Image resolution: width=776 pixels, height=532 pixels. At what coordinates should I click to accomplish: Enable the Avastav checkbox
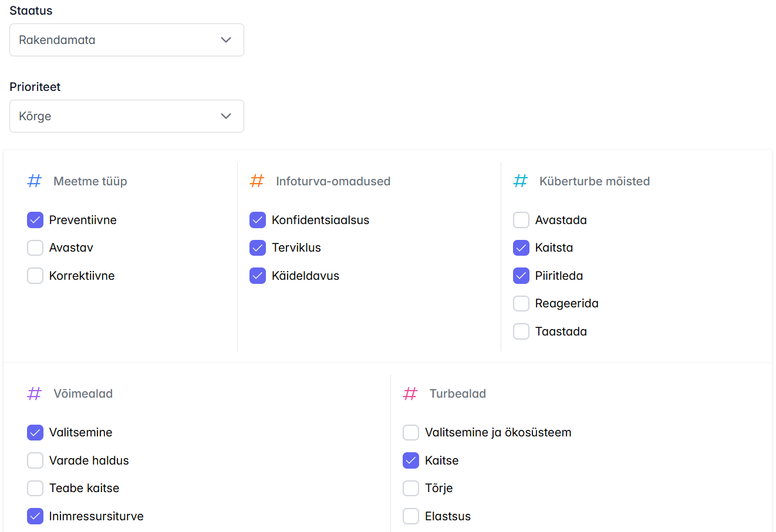pos(35,248)
